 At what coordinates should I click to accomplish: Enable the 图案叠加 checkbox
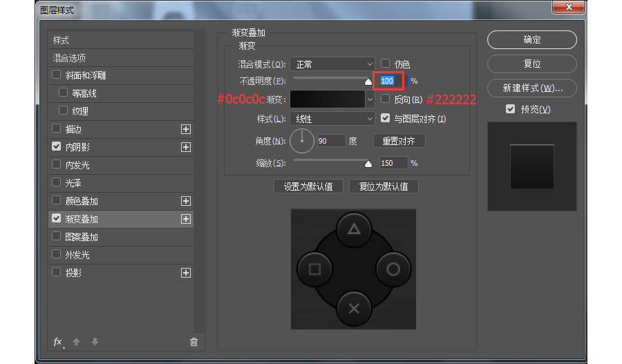[x=57, y=236]
